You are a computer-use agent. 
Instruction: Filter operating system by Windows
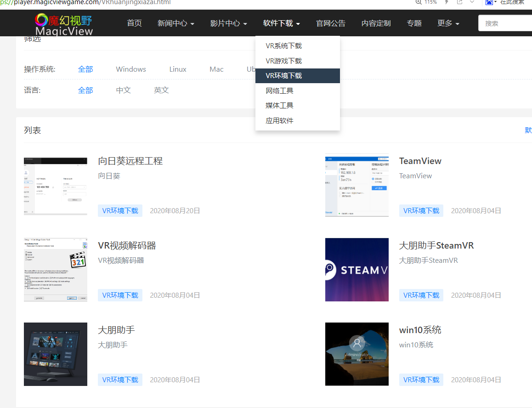click(x=131, y=69)
